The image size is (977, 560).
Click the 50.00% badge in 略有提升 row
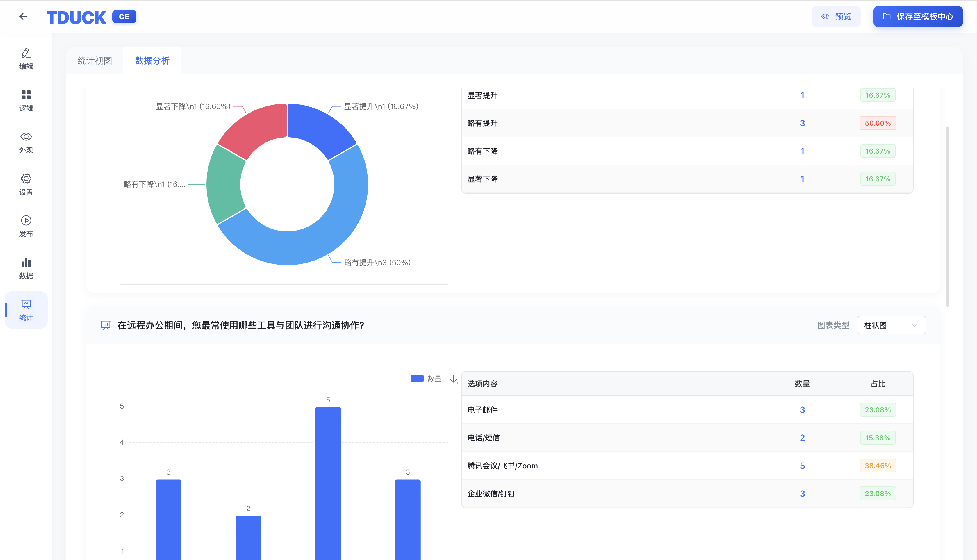pos(878,123)
